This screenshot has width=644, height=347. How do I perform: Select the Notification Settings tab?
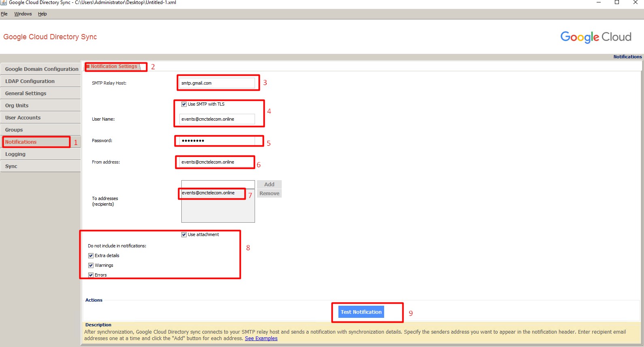pos(114,66)
